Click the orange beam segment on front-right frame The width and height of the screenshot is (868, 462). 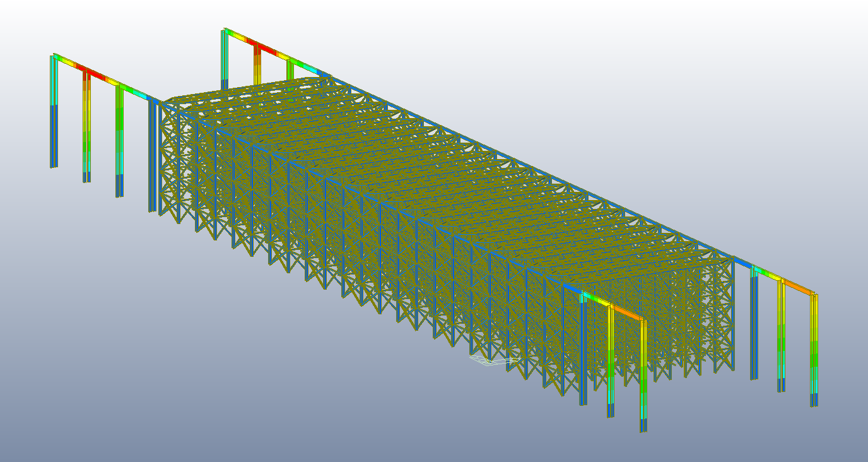627,312
